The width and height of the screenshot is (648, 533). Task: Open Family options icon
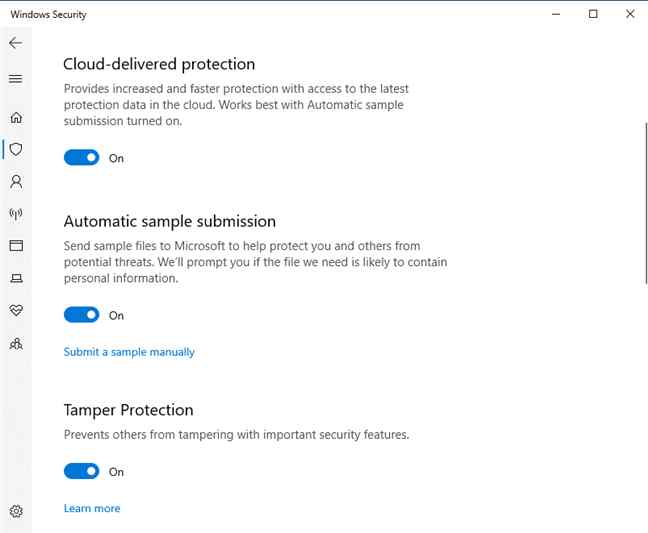point(16,344)
